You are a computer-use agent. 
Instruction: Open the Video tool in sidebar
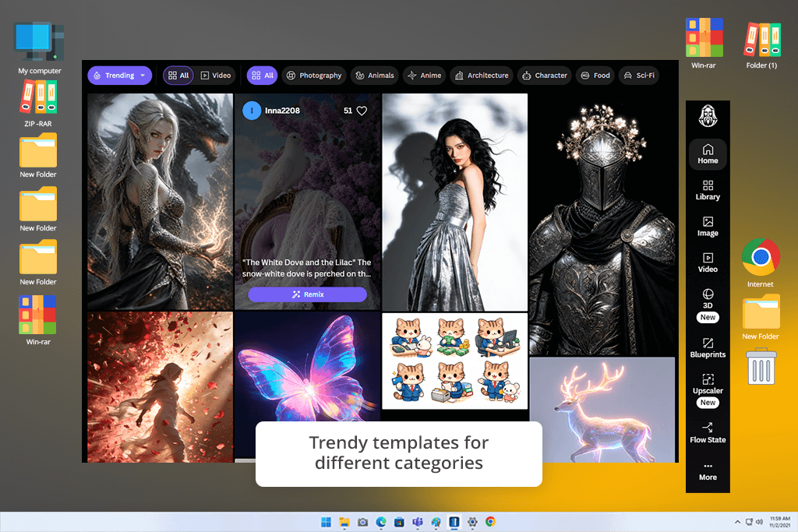pyautogui.click(x=708, y=262)
